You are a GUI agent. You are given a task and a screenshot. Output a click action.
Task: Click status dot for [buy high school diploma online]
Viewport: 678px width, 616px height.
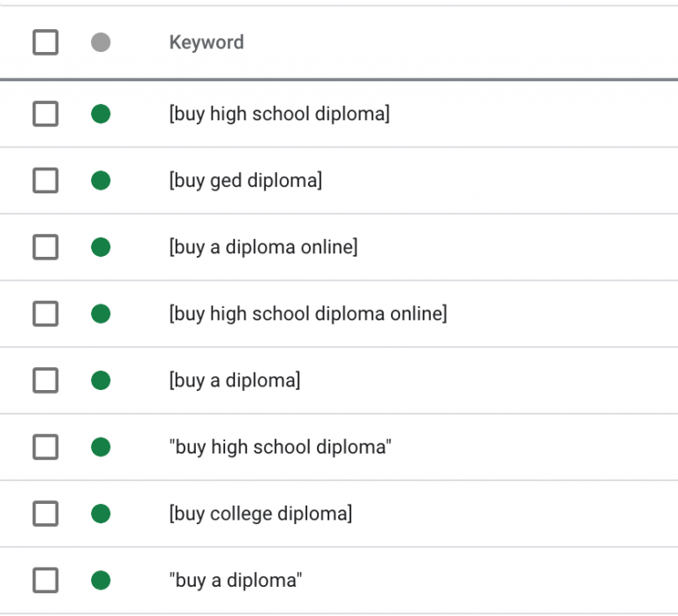101,313
